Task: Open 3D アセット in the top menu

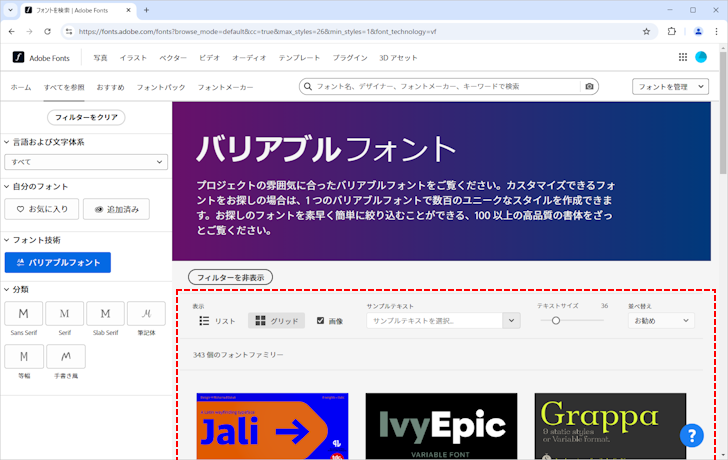Action: tap(398, 58)
